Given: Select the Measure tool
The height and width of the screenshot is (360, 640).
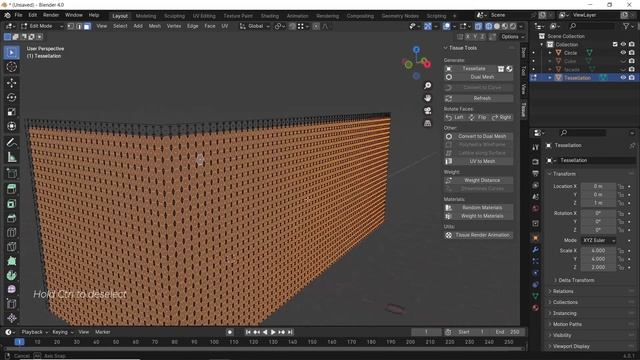Looking at the screenshot, I should point(11,157).
